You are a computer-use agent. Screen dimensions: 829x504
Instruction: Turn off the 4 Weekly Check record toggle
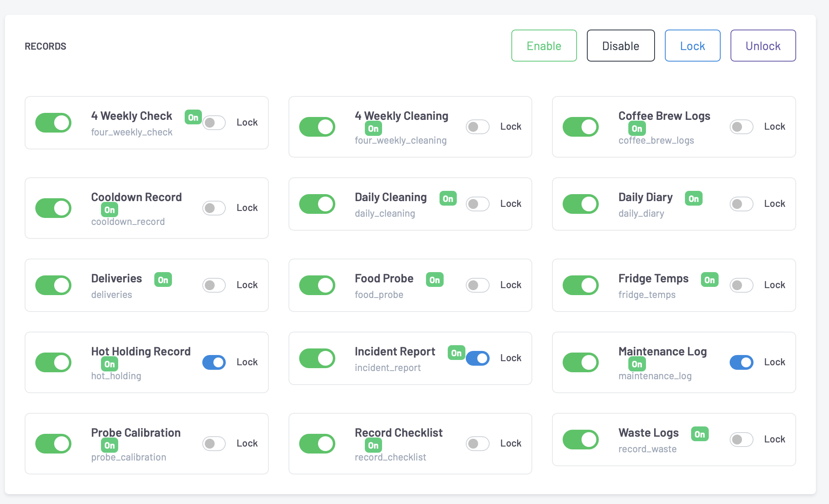click(x=53, y=123)
